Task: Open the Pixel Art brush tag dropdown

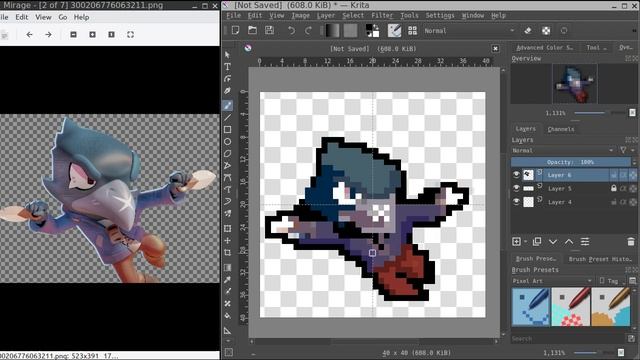Action: tap(552, 281)
